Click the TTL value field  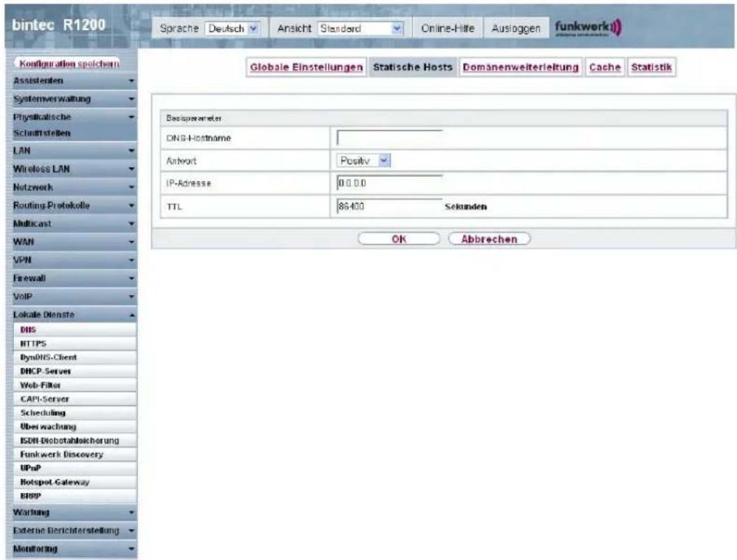389,206
